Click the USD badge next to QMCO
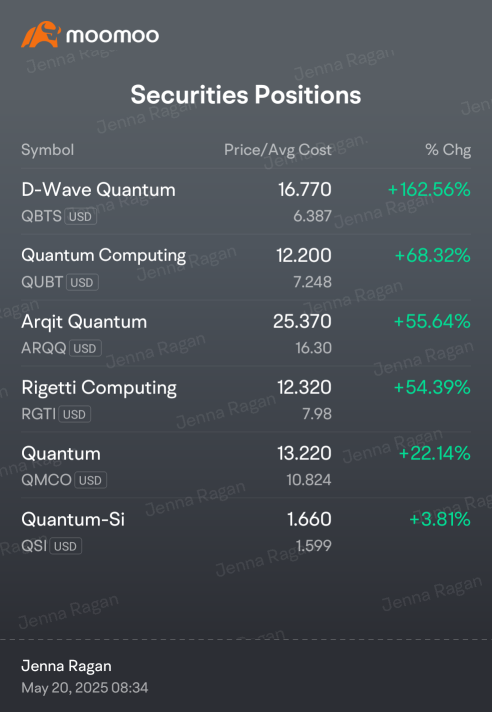This screenshot has width=492, height=712. point(90,480)
